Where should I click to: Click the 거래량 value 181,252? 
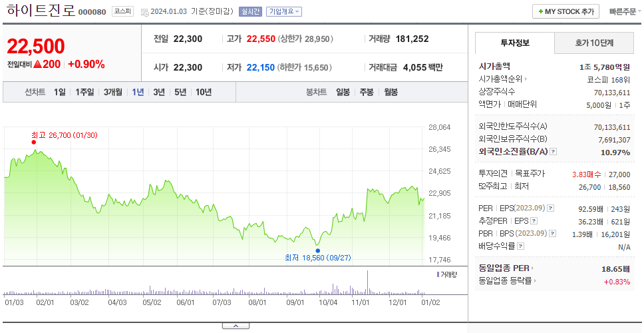tap(412, 39)
